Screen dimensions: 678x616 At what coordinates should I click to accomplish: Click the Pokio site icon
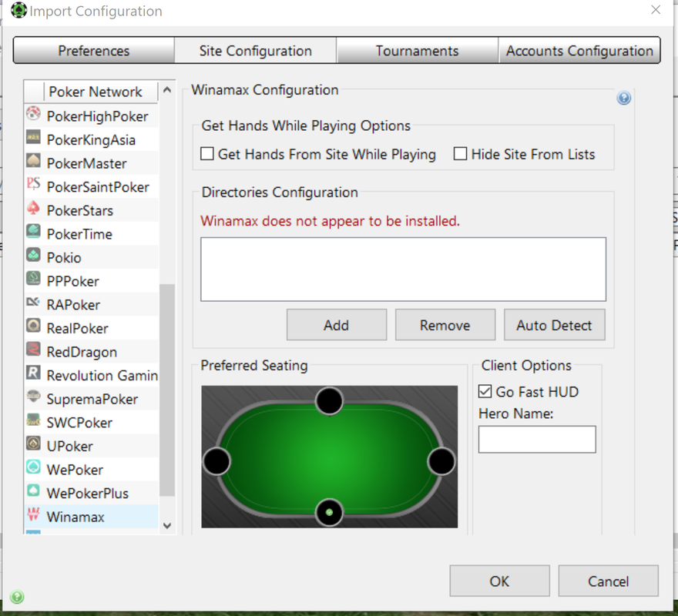tap(33, 255)
